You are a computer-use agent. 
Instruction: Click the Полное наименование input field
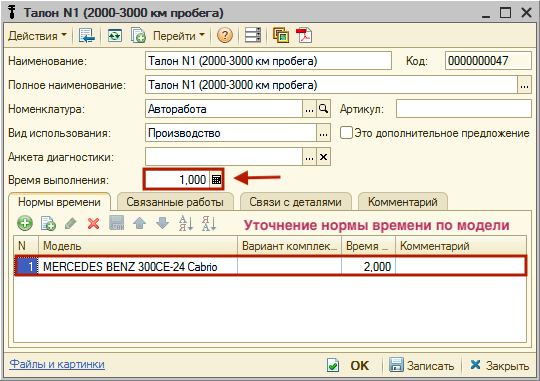331,85
